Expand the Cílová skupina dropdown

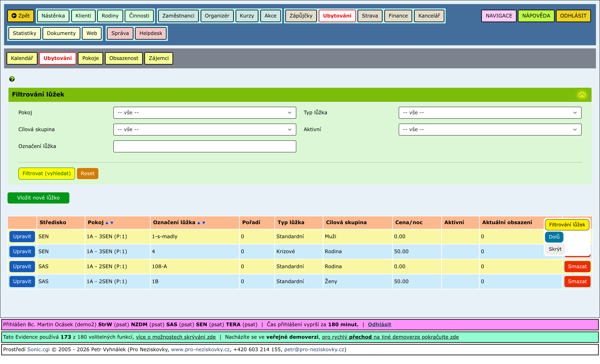tap(205, 129)
